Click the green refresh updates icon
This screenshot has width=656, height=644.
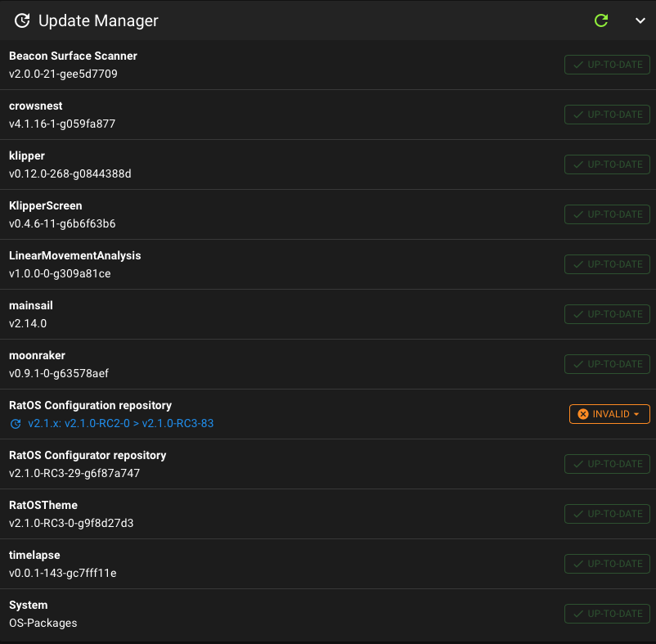(601, 20)
